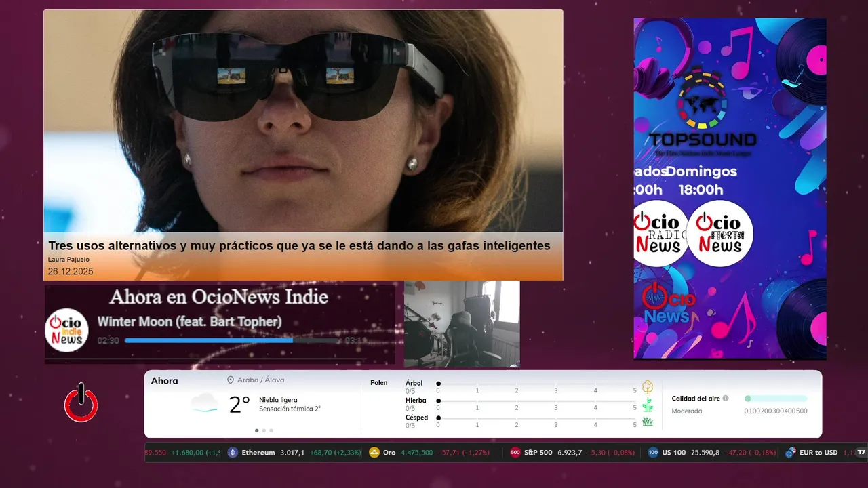Screen dimensions: 868x488
Task: Click the OcioNews Indie round logo
Action: pos(67,330)
